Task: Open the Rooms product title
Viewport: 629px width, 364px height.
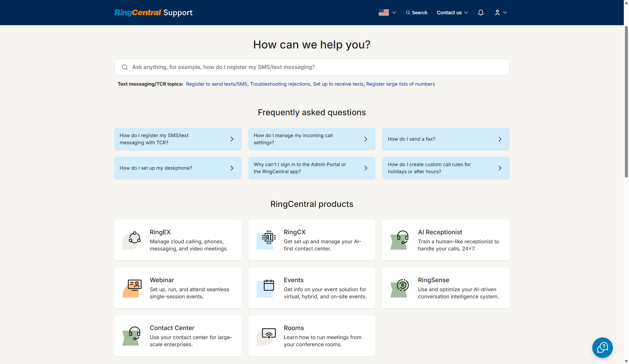Action: 294,328
